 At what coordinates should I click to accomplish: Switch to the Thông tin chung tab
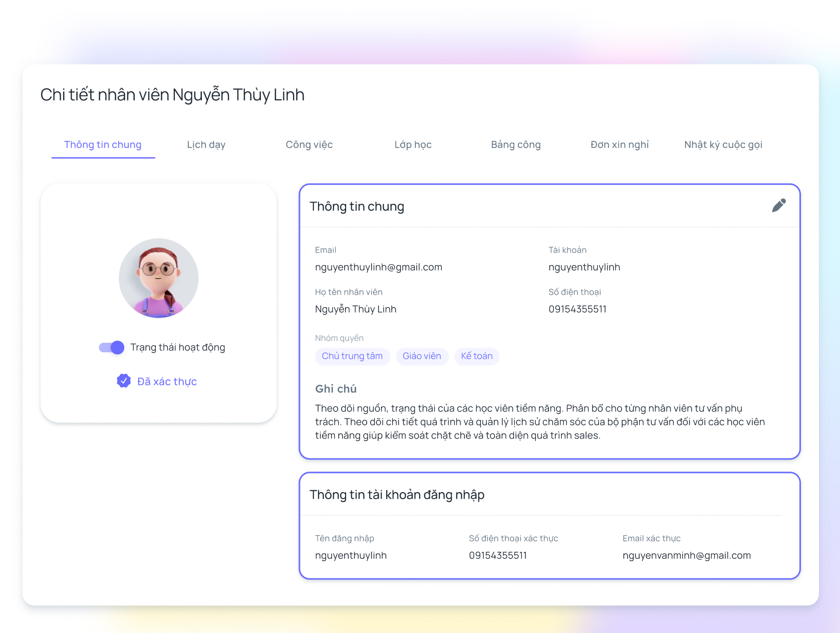pos(103,145)
